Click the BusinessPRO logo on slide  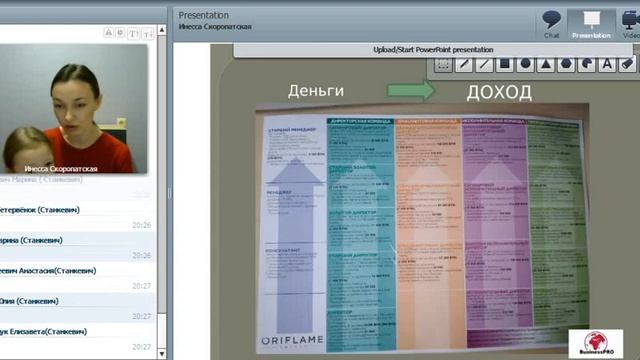click(596, 344)
